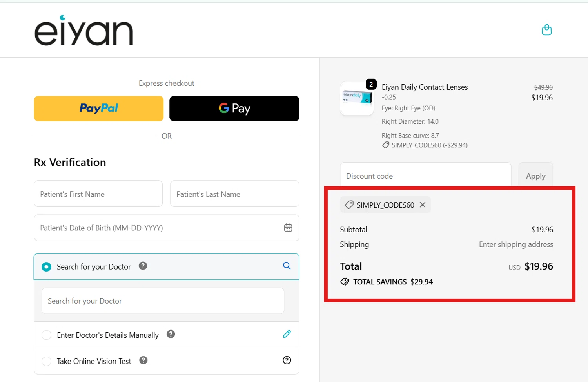
Task: Click the SIMPLY_CODES60 (-$29.94) line under product
Action: [429, 145]
